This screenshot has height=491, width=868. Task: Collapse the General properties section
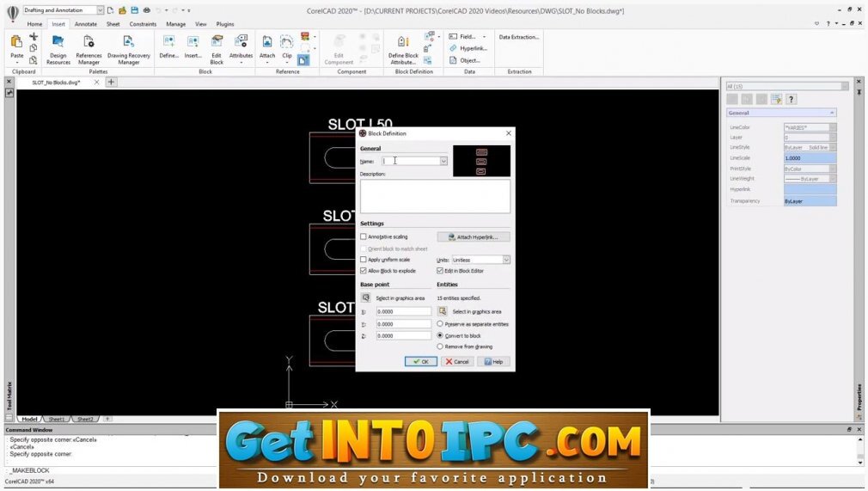point(831,113)
